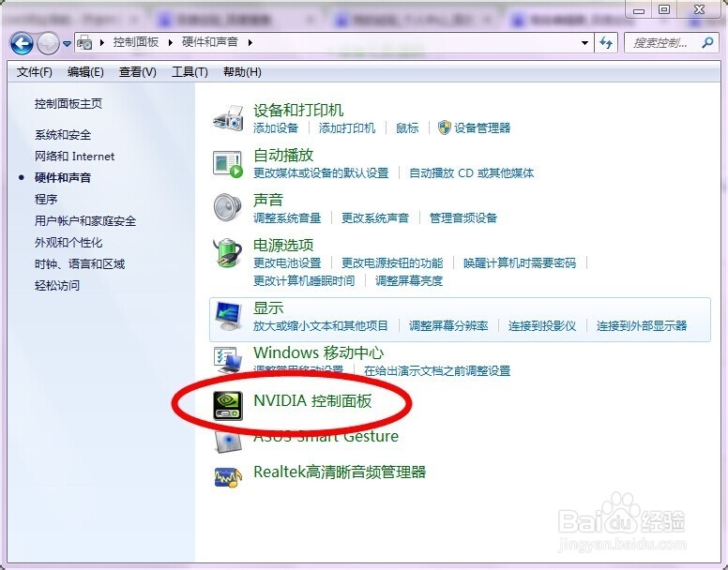Open the 帮助(H) menu
728x570 pixels.
(242, 72)
